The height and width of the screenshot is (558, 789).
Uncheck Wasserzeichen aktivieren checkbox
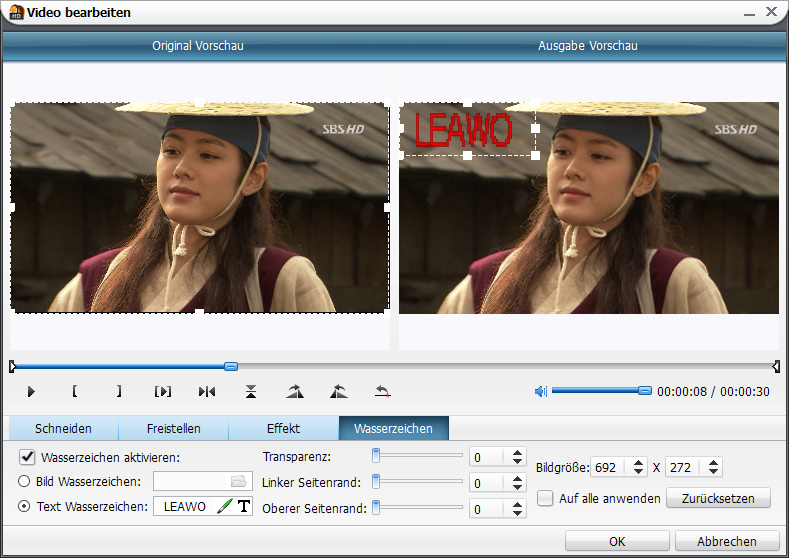tap(27, 457)
